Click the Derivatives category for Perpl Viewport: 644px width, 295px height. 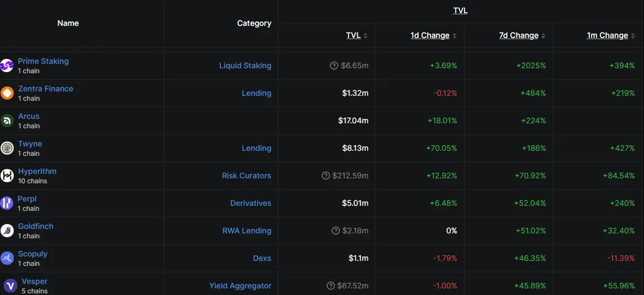coord(250,204)
